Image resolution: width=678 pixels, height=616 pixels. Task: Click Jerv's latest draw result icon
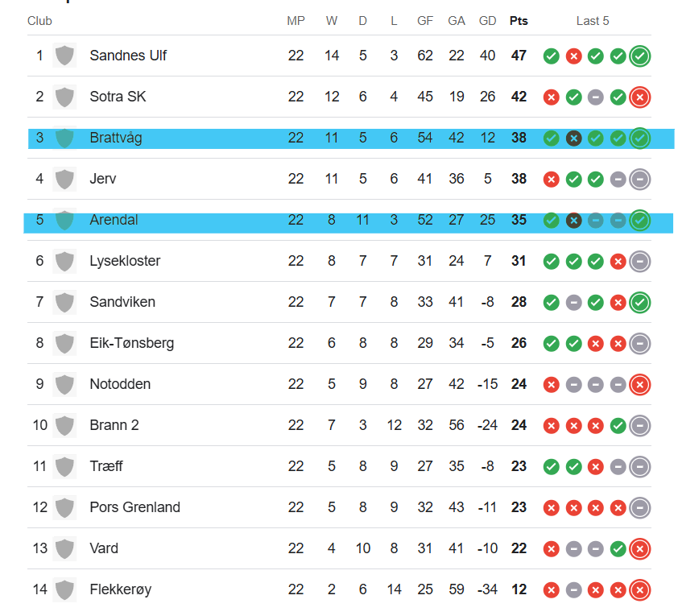(x=640, y=179)
